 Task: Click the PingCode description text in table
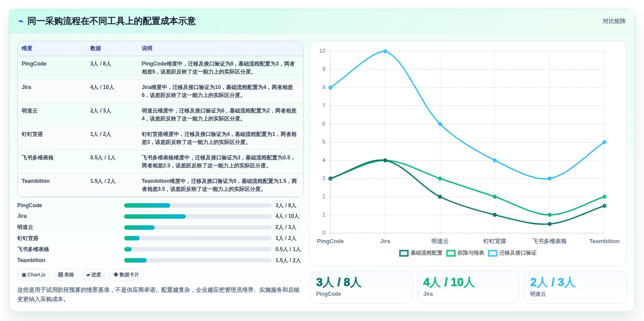click(218, 68)
